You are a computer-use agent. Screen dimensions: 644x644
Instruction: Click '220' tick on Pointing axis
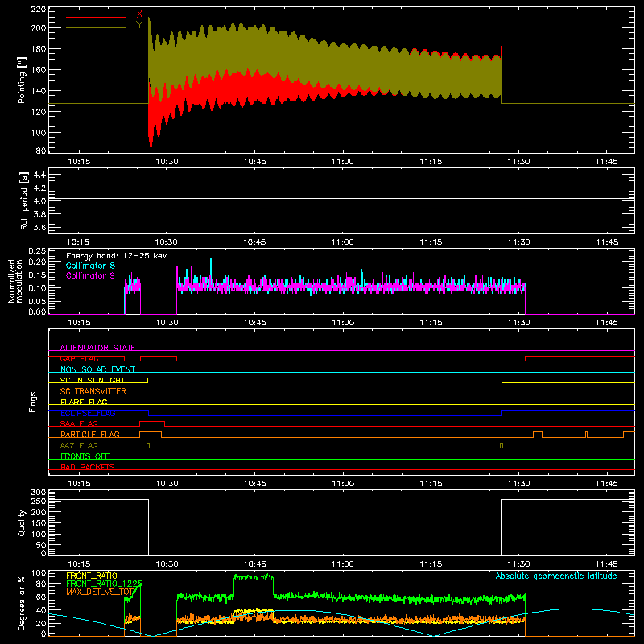tap(38, 10)
